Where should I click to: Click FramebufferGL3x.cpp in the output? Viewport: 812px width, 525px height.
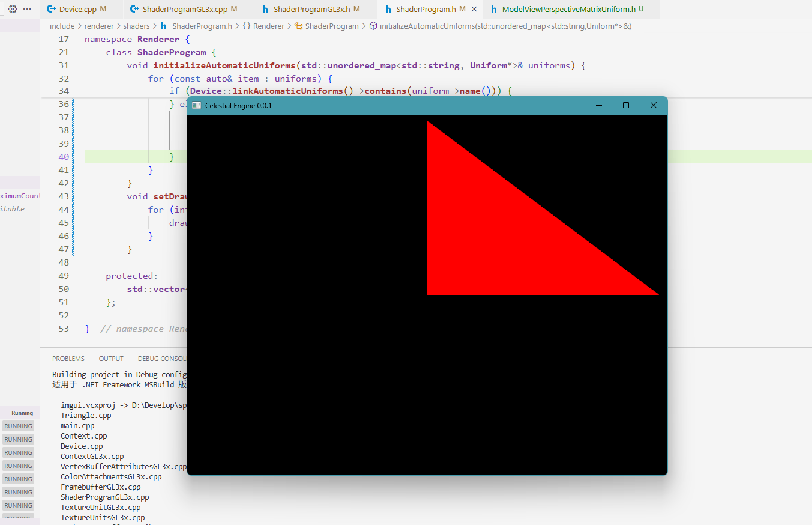[x=101, y=487]
